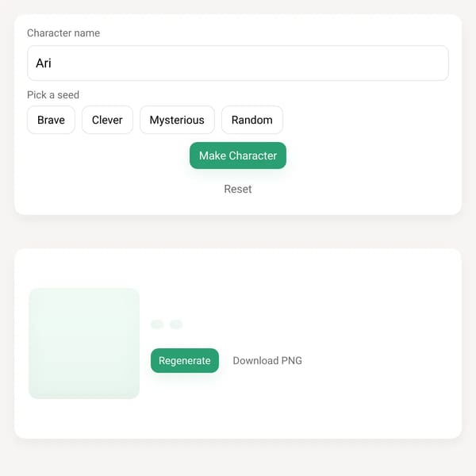This screenshot has height=476, width=476.
Task: Place cursor after "Ari" text
Action: pyautogui.click(x=52, y=63)
